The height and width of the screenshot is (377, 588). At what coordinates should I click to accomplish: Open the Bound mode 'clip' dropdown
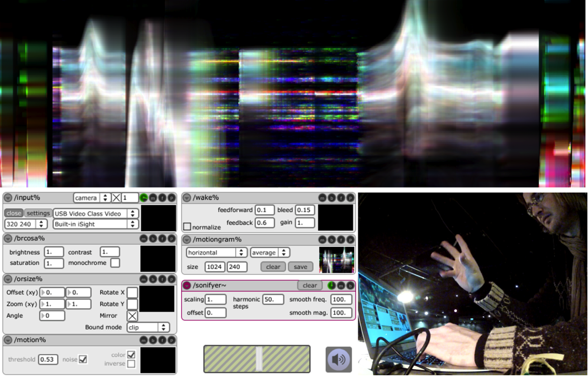[148, 327]
